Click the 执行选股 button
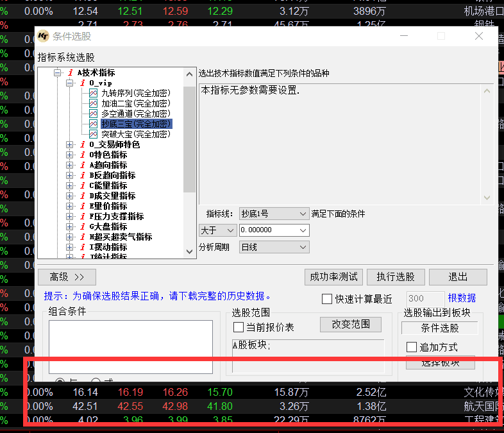504x433 pixels. (x=396, y=277)
